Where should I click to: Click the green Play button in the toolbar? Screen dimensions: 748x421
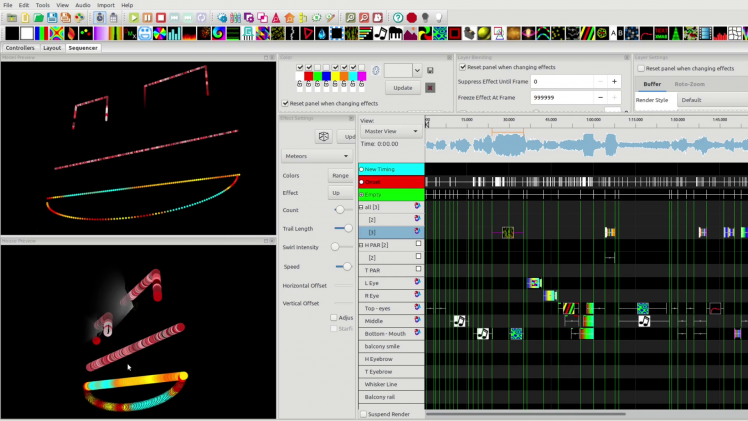133,18
